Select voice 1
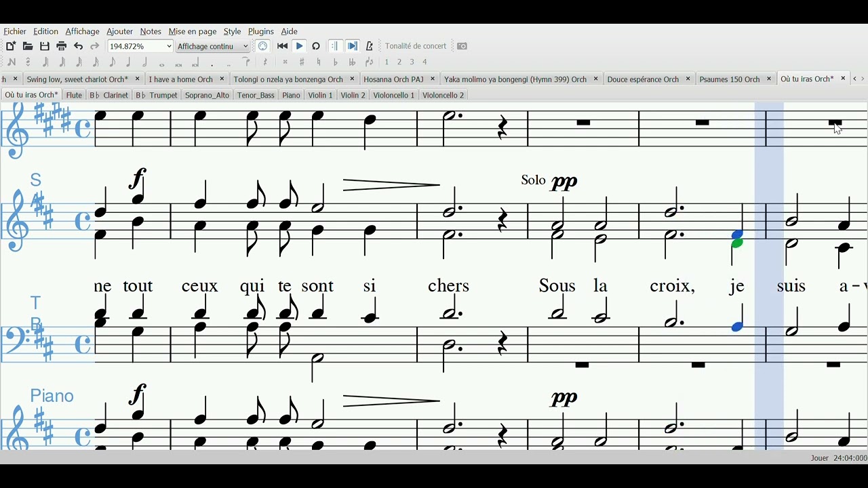Image resolution: width=868 pixels, height=488 pixels. [x=387, y=62]
